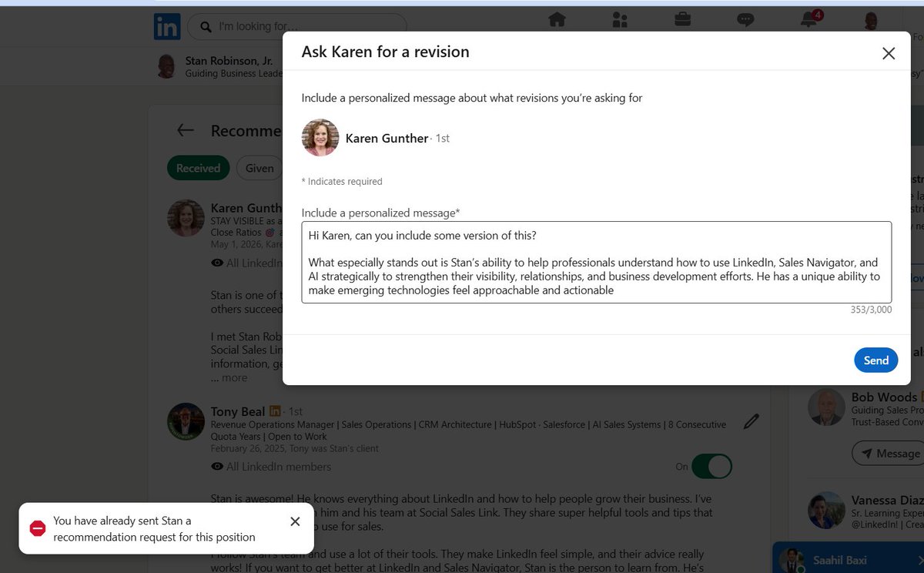Click Stan Robinson header avatar

tap(166, 66)
